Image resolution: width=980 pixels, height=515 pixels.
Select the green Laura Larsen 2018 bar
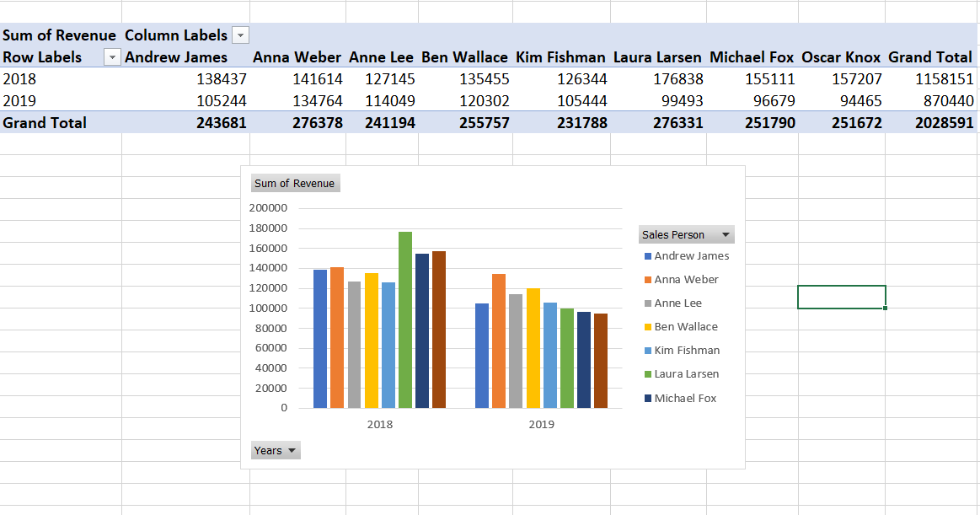(405, 320)
